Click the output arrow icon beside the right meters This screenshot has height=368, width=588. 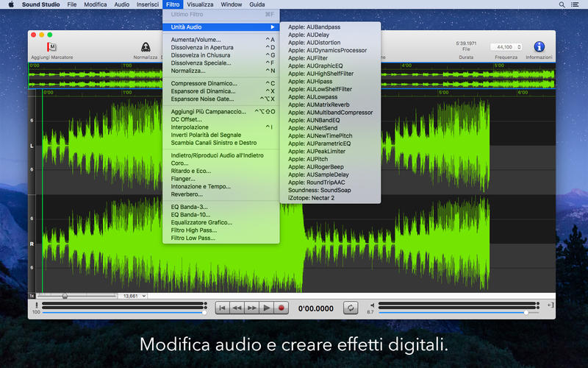[550, 305]
